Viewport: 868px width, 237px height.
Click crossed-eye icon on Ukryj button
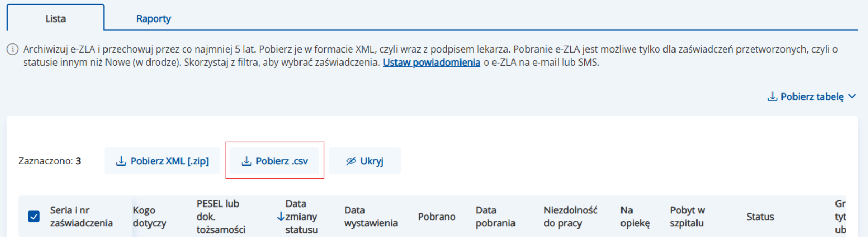(x=351, y=161)
